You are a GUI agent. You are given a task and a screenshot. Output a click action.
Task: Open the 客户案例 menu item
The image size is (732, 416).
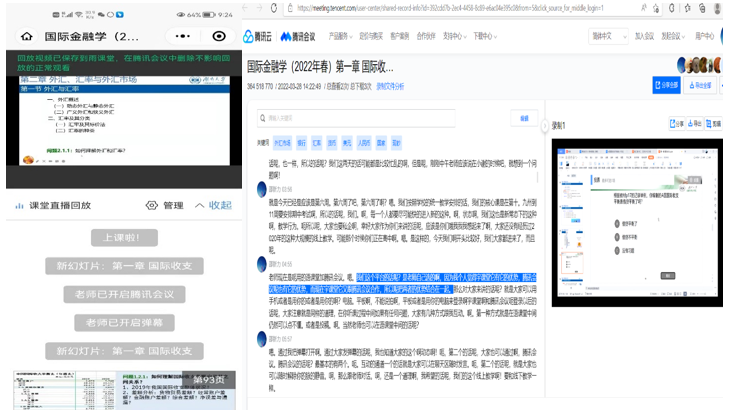[398, 36]
